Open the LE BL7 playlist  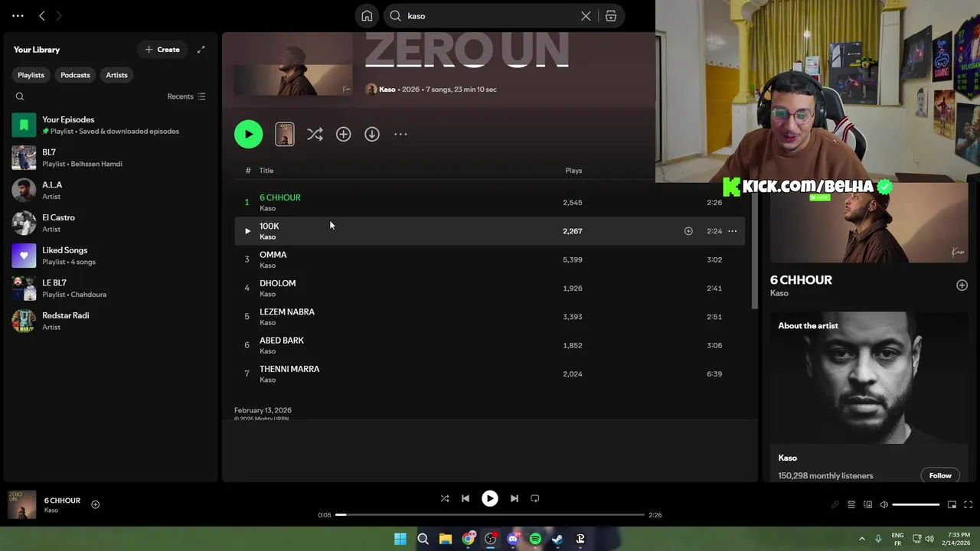coord(110,289)
